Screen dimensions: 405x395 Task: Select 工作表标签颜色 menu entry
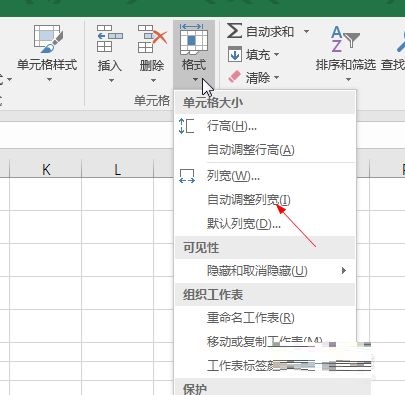265,366
